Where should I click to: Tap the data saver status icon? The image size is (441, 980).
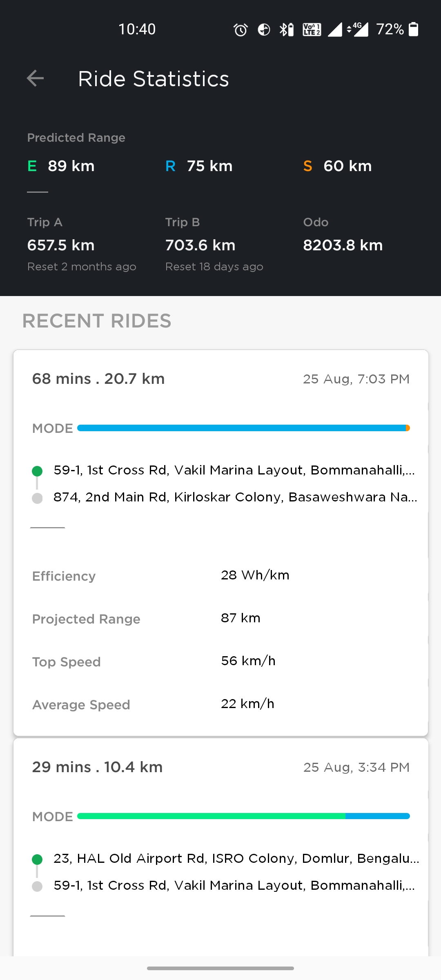tap(264, 29)
